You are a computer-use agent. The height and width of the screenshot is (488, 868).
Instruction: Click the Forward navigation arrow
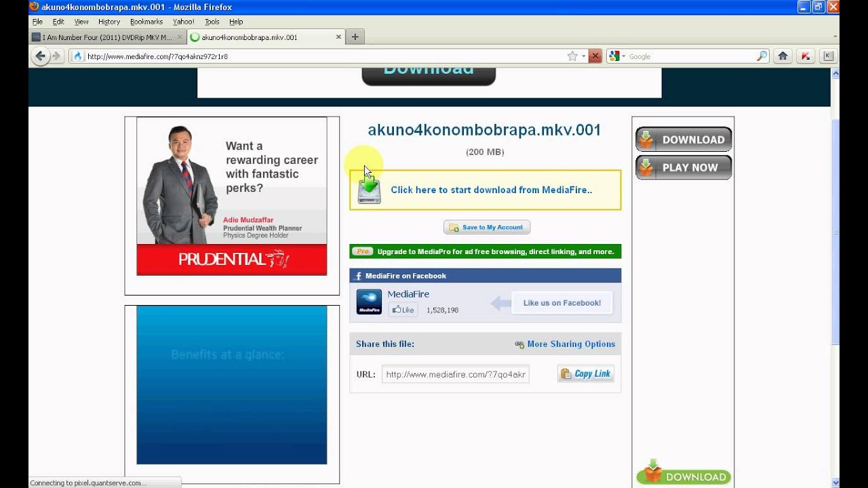(56, 56)
